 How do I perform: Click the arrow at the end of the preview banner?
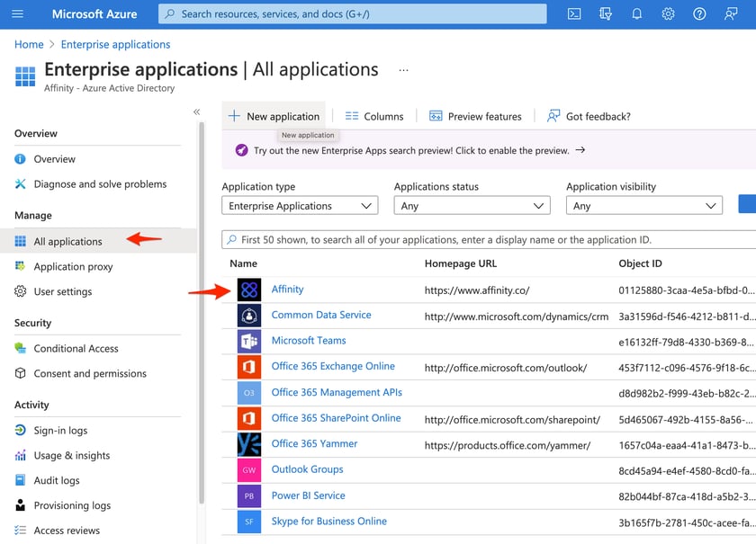tap(580, 150)
